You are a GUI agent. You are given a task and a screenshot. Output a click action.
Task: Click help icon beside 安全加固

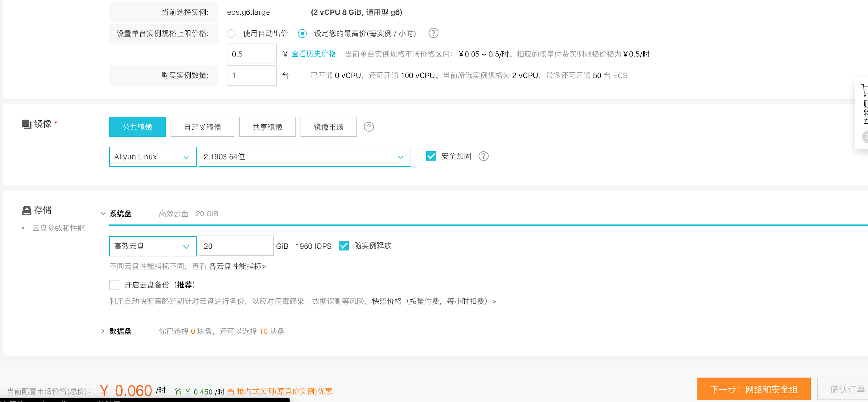pyautogui.click(x=483, y=156)
